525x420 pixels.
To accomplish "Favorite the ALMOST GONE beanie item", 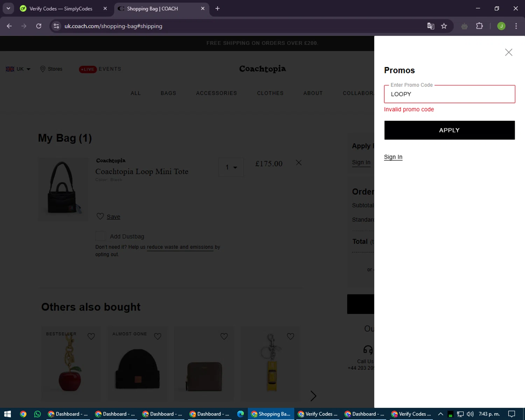I will pyautogui.click(x=157, y=336).
